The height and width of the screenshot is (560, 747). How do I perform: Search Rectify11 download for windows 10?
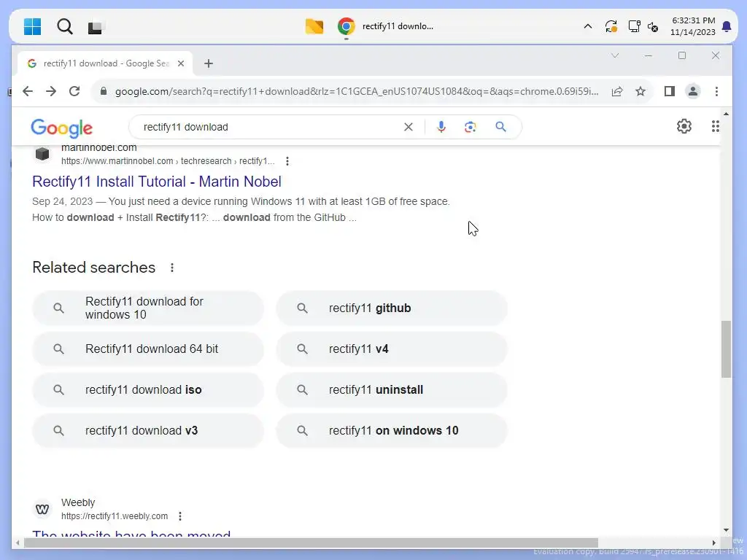(147, 308)
